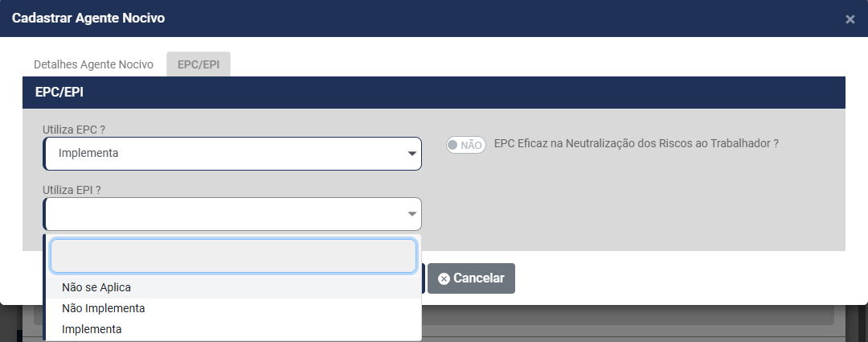
Task: Select "Implementa" in the open options list
Action: tap(92, 329)
